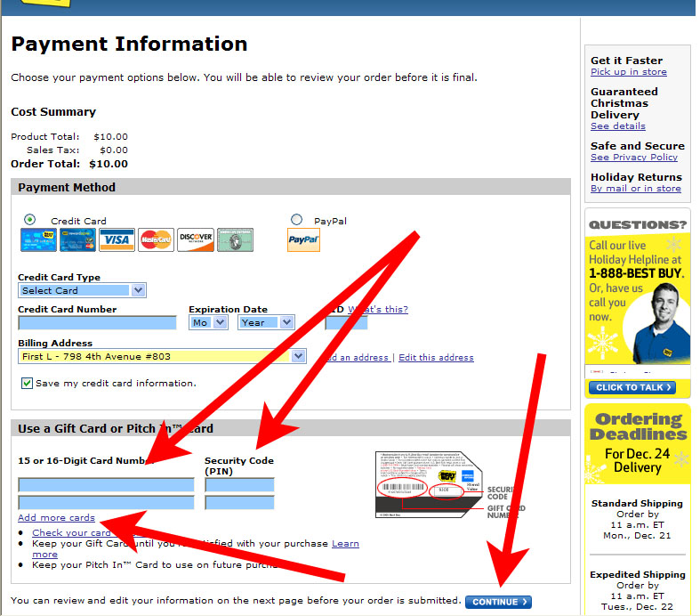
Task: Click the Add an address link
Action: [x=357, y=357]
